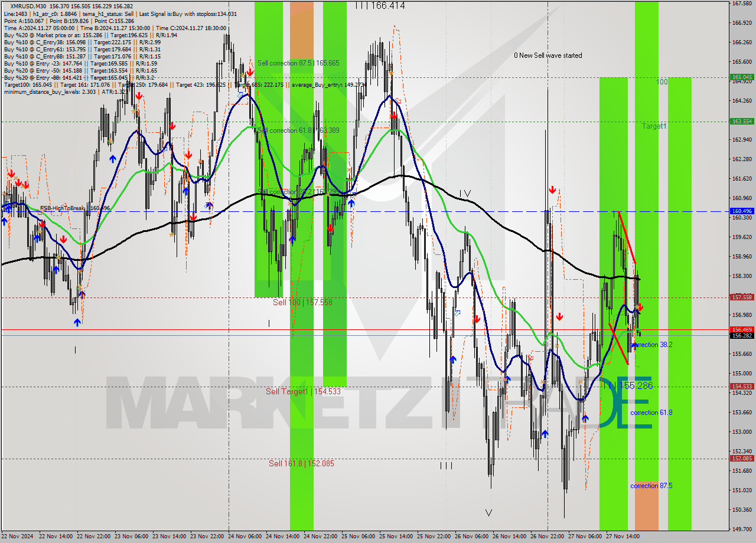Viewport: 756px width, 543px height.
Task: Click the 'I V' wave marker label
Action: pos(465,193)
